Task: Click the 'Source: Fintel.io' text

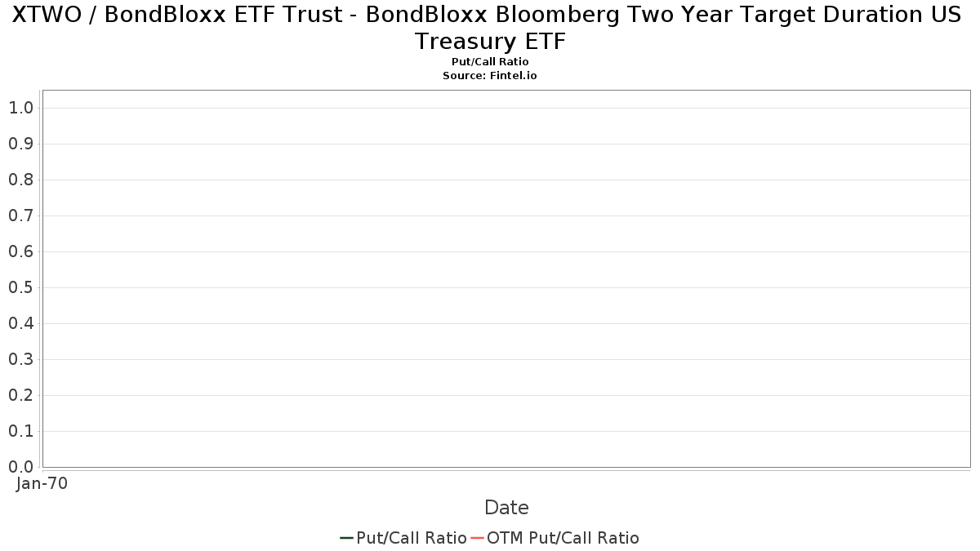Action: coord(490,75)
